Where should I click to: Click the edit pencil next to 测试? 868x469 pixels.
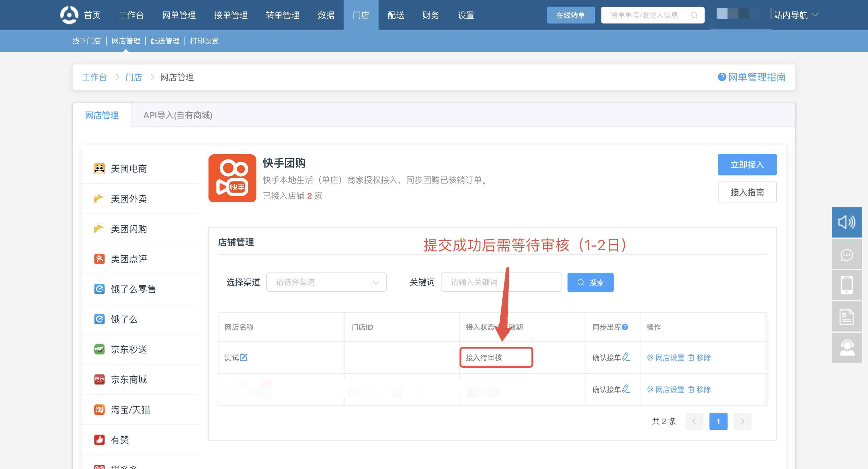click(x=244, y=357)
